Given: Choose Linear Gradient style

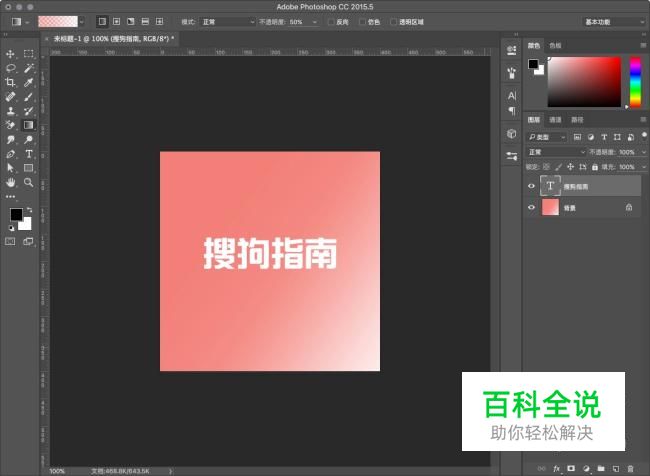Looking at the screenshot, I should 102,22.
